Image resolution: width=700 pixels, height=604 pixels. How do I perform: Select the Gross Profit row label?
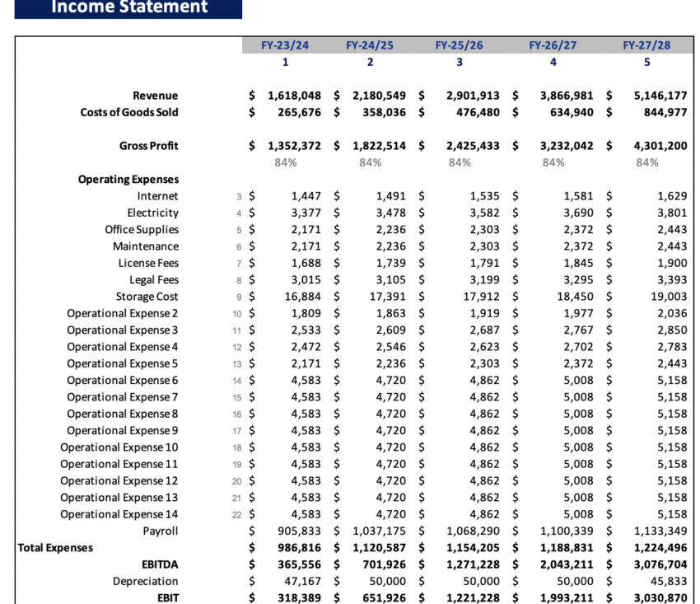pos(149,145)
